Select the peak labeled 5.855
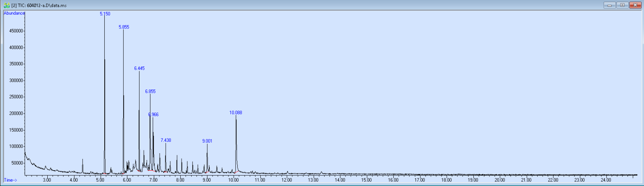Image resolution: width=644 pixels, height=186 pixels. [124, 27]
